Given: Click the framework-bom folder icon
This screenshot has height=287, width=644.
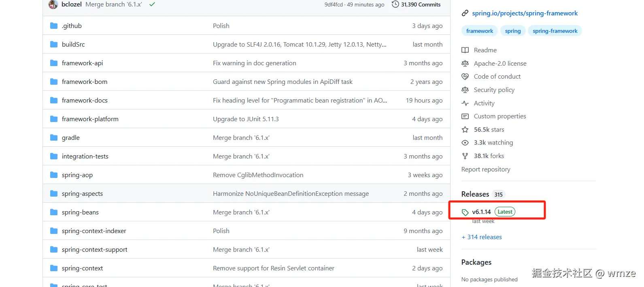Looking at the screenshot, I should (54, 81).
